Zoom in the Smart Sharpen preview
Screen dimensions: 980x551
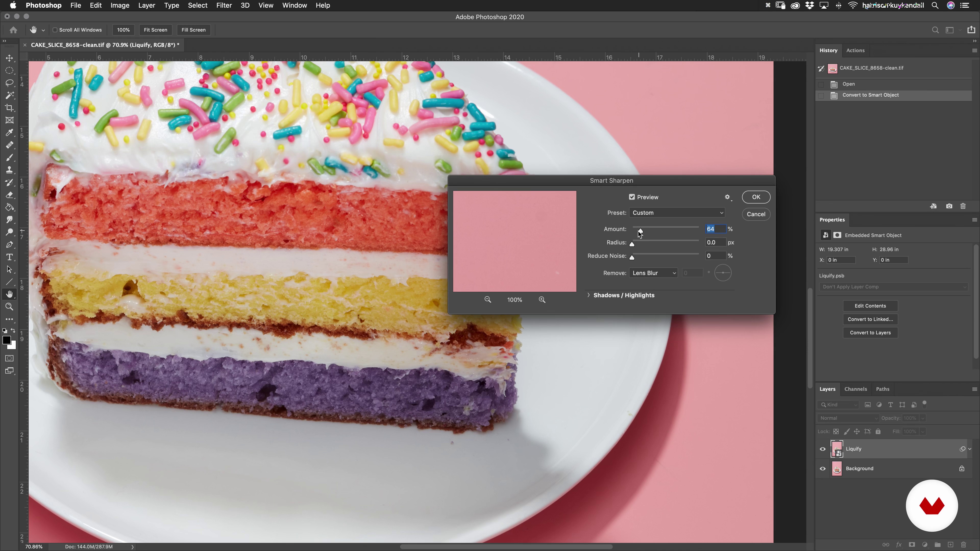point(542,300)
